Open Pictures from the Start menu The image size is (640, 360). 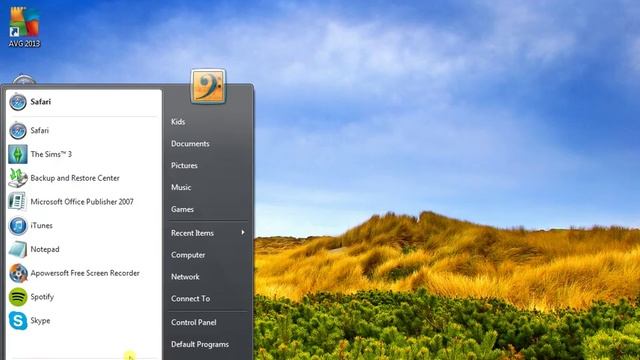(x=184, y=165)
